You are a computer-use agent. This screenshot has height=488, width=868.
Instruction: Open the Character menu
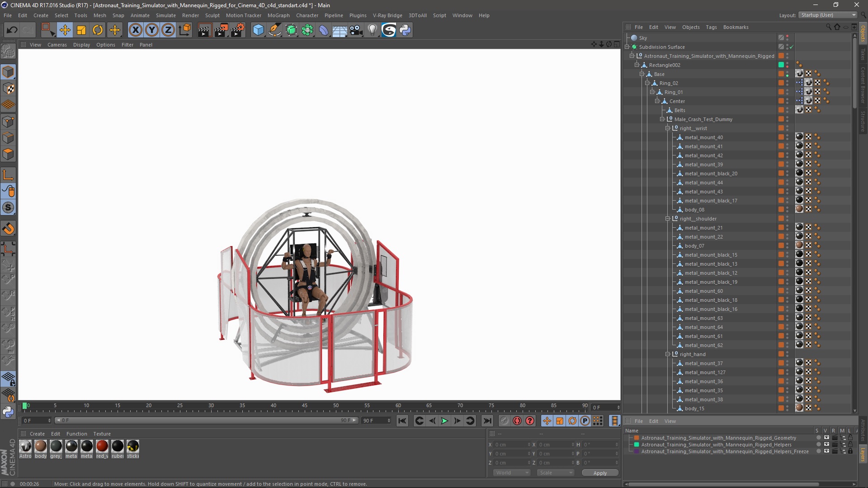coord(307,15)
